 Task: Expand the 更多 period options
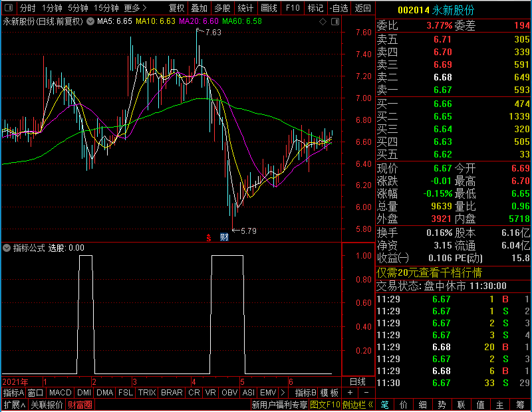pyautogui.click(x=135, y=8)
